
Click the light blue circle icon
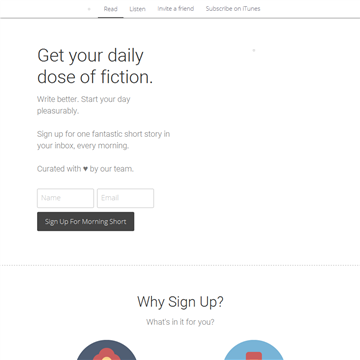[x=253, y=350]
